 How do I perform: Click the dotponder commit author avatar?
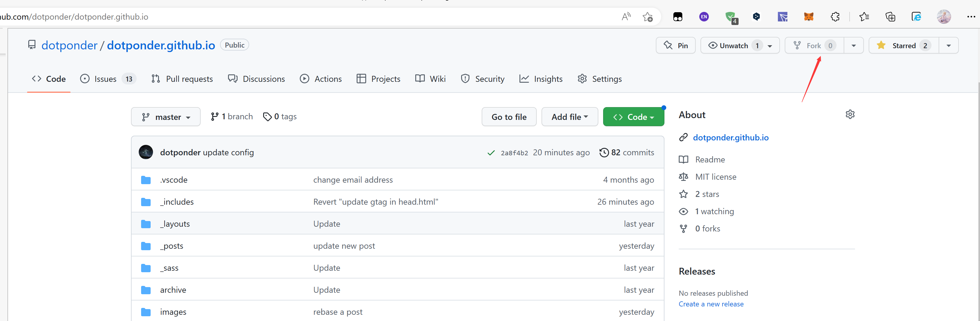point(146,152)
